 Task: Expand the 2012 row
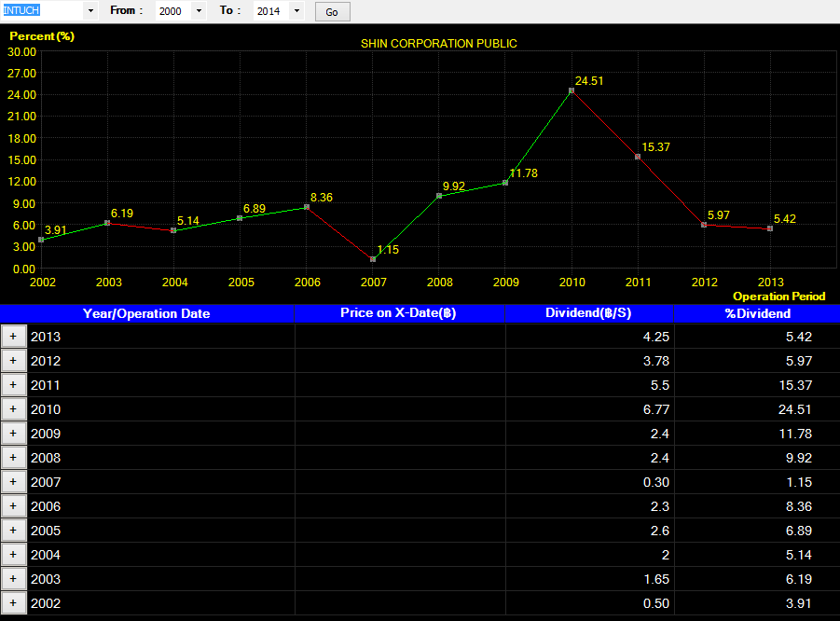[13, 361]
